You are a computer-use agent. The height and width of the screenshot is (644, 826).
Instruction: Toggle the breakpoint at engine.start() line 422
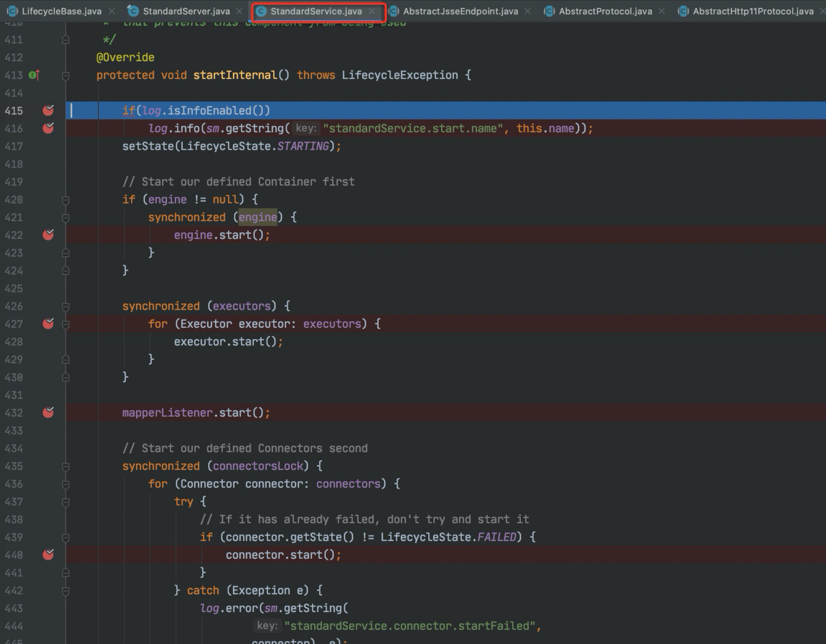pyautogui.click(x=48, y=235)
